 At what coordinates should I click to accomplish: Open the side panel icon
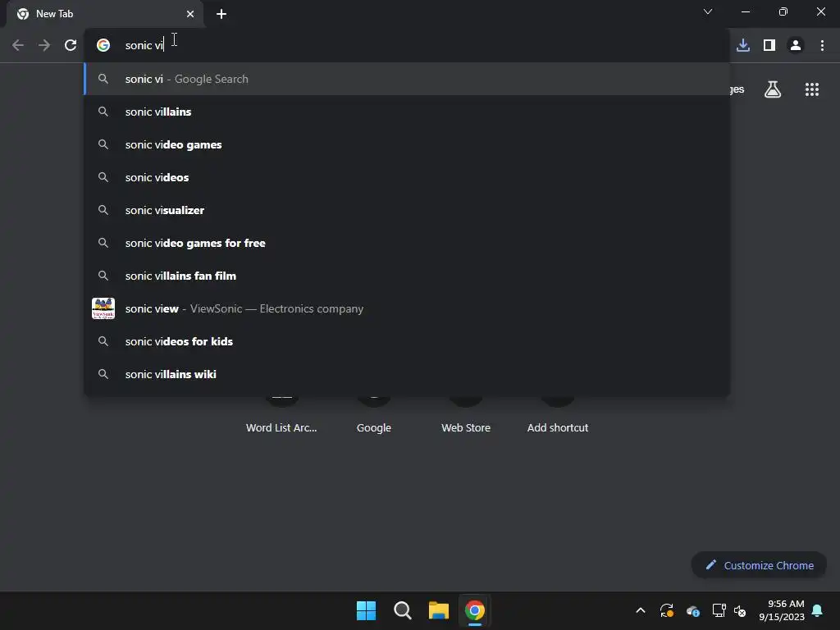click(x=769, y=45)
